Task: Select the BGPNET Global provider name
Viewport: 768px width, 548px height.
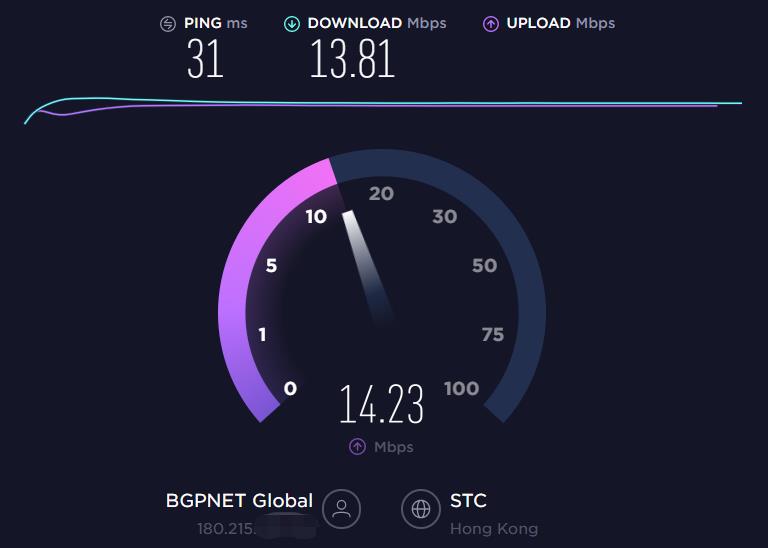Action: (x=239, y=500)
